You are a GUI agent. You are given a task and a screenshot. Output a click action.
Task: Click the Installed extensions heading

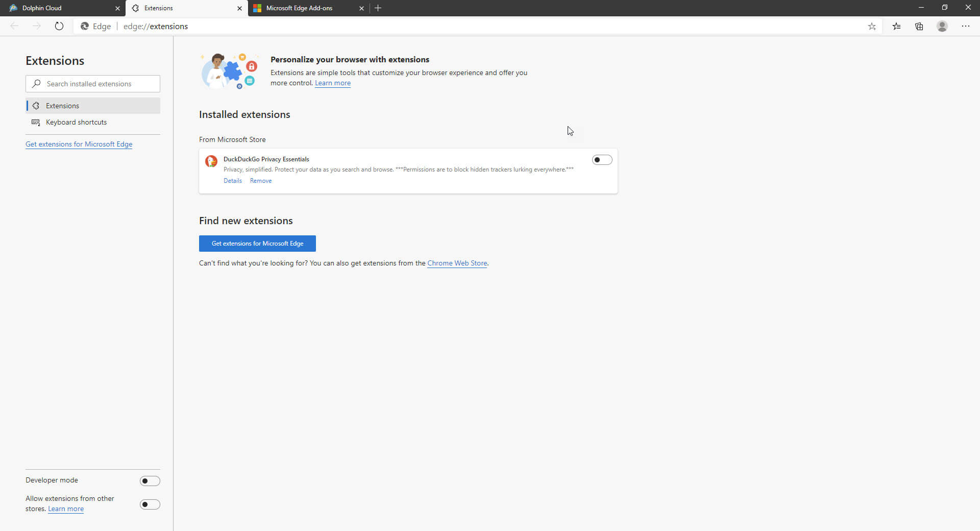point(244,115)
